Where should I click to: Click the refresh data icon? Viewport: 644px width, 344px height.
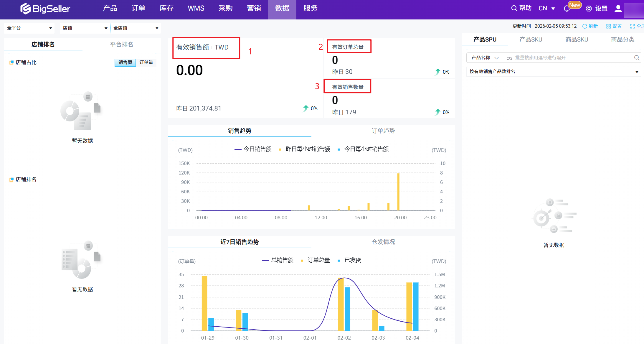(x=585, y=26)
